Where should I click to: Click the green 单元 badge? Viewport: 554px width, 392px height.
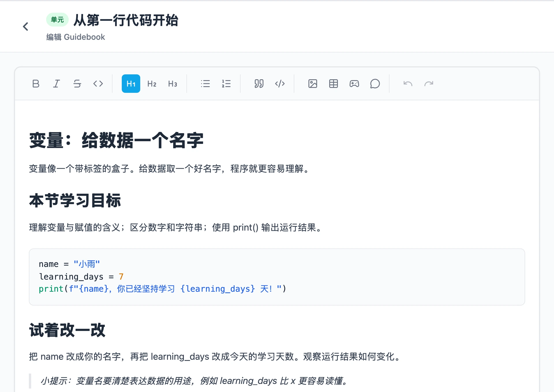tap(57, 20)
